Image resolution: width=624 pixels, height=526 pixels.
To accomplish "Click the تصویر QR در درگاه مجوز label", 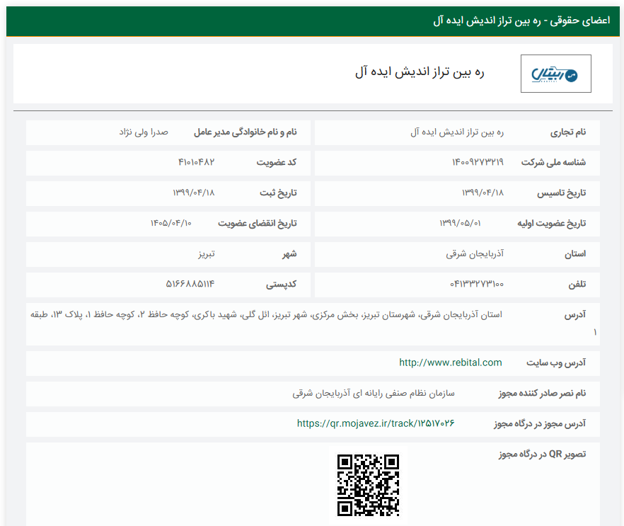I will (x=542, y=454).
